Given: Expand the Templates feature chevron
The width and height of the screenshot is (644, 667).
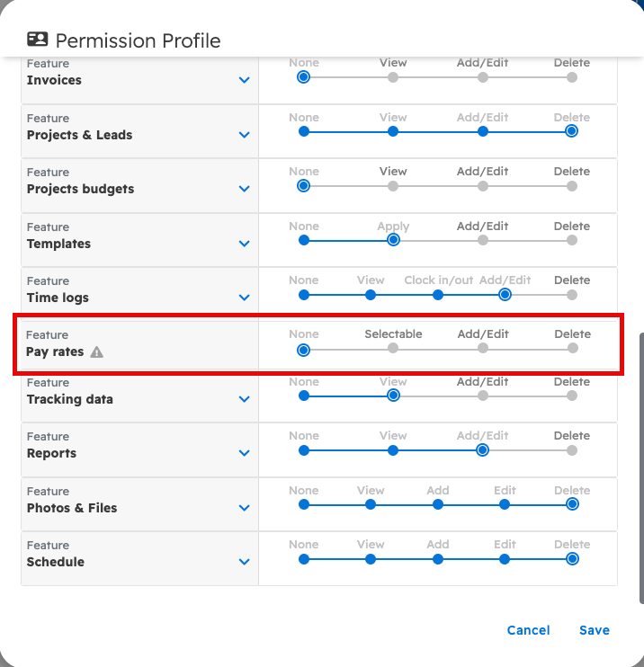Looking at the screenshot, I should tap(244, 244).
